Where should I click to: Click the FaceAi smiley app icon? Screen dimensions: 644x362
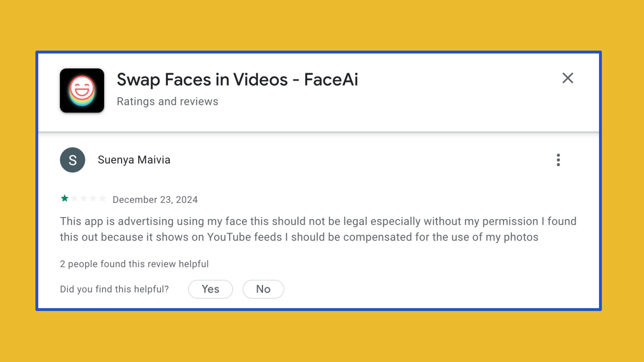click(x=82, y=90)
